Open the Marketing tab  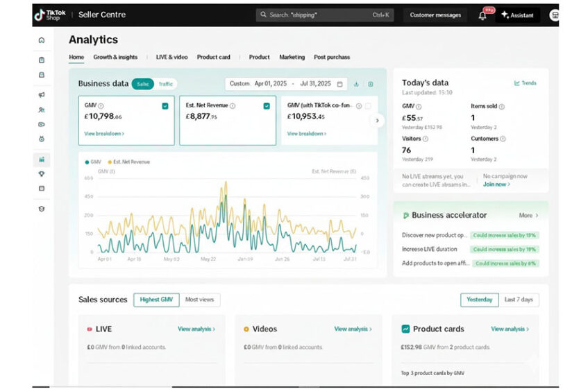292,57
